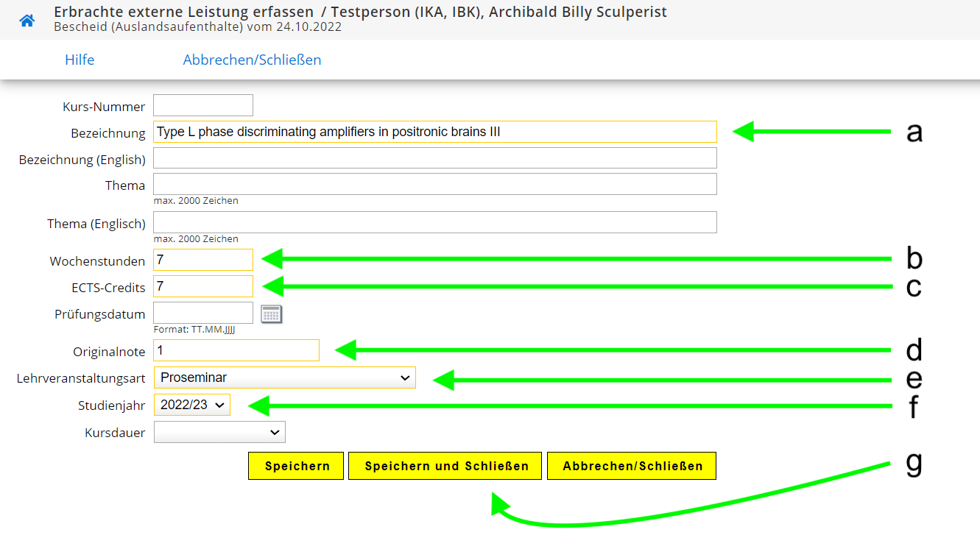Focus the Kurs-Nummer input field
Viewport: 980px width, 560px height.
(x=203, y=105)
